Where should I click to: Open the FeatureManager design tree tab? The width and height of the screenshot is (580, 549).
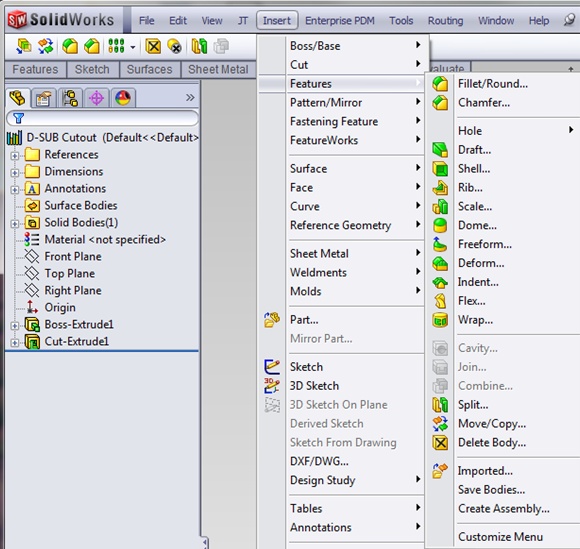[17, 98]
